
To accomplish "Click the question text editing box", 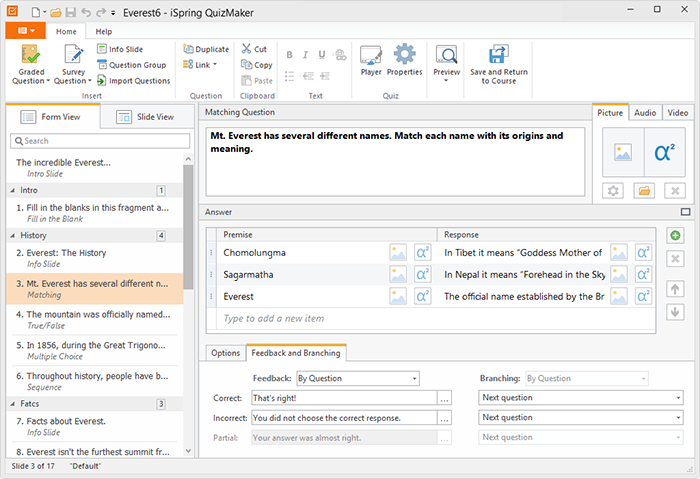I will tap(395, 162).
